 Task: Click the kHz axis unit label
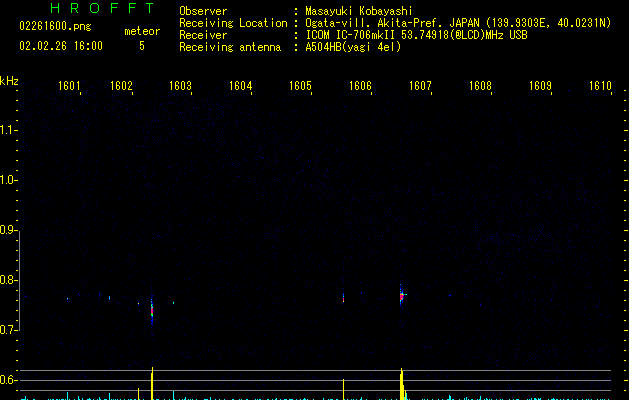coord(9,81)
